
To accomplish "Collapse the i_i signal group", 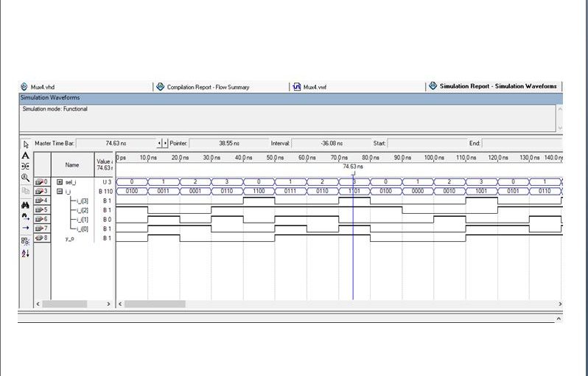I will (x=60, y=191).
